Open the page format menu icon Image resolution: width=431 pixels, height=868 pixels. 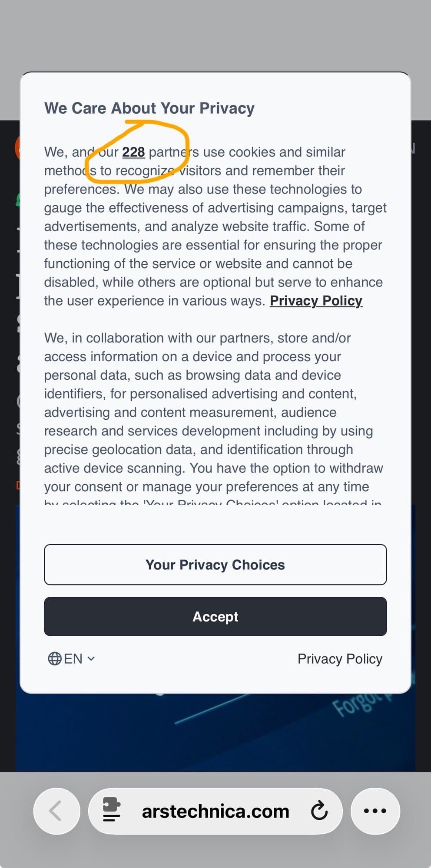click(x=112, y=810)
